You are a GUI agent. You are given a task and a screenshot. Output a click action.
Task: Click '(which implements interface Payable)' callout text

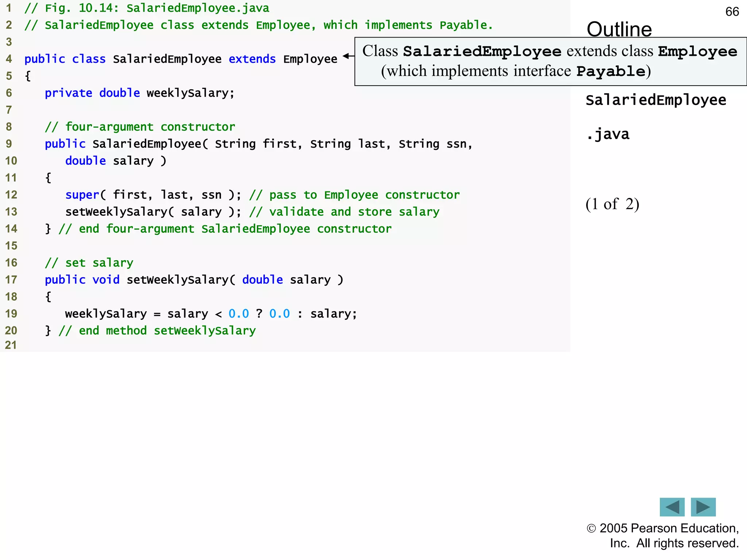516,71
